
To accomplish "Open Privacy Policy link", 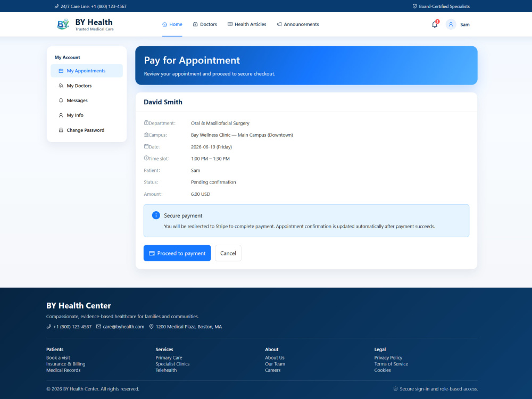I will pyautogui.click(x=388, y=358).
